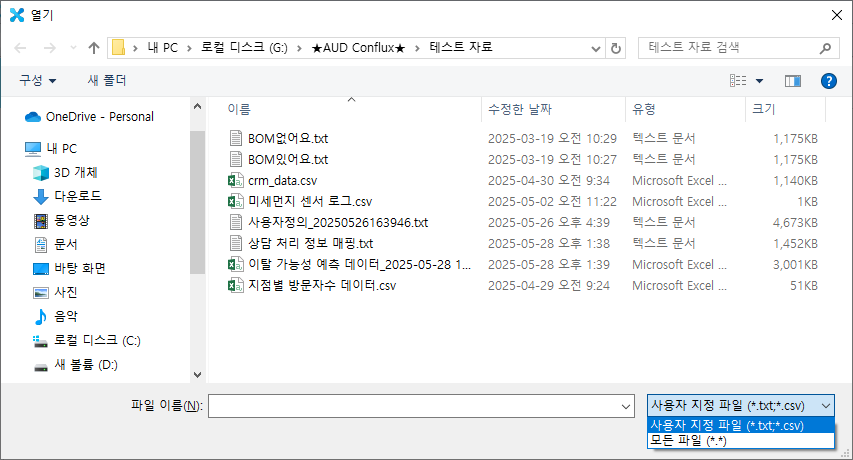Open the file name combo box dropdown
Screen dimensions: 853x460
(x=626, y=405)
